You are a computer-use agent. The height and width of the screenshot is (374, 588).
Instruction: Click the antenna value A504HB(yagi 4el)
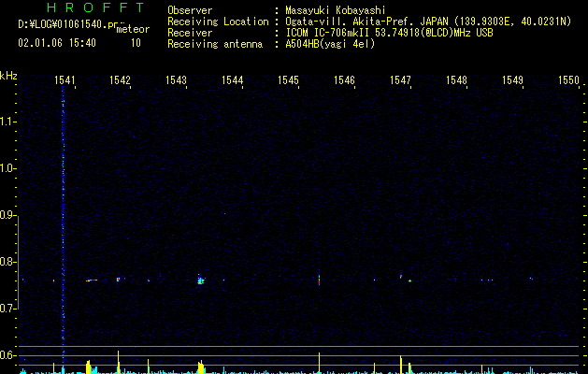tap(330, 44)
